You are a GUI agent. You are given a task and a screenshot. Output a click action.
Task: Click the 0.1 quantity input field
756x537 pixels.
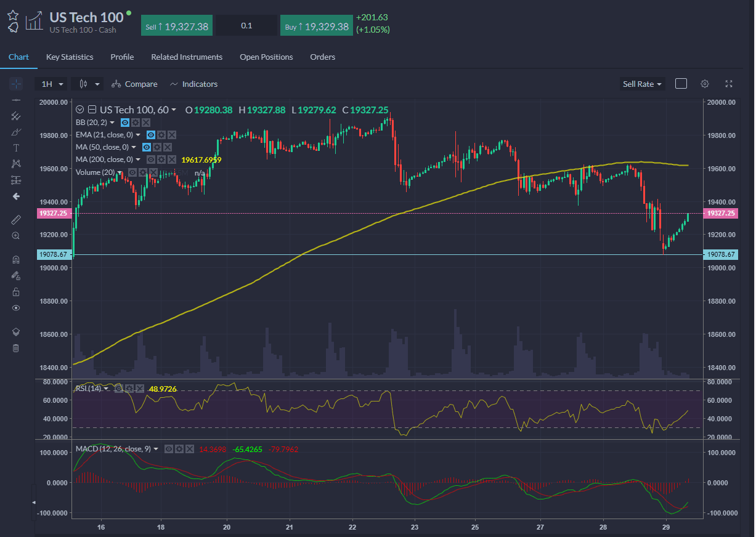246,26
